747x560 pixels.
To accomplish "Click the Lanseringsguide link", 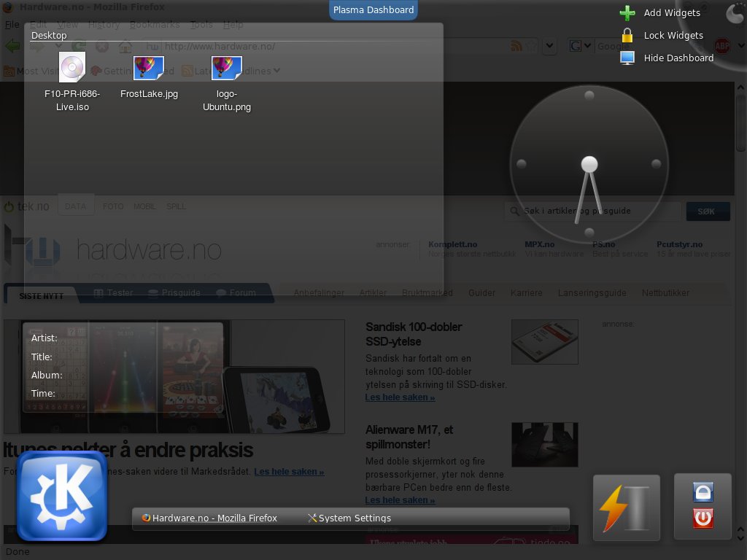I will click(x=592, y=293).
